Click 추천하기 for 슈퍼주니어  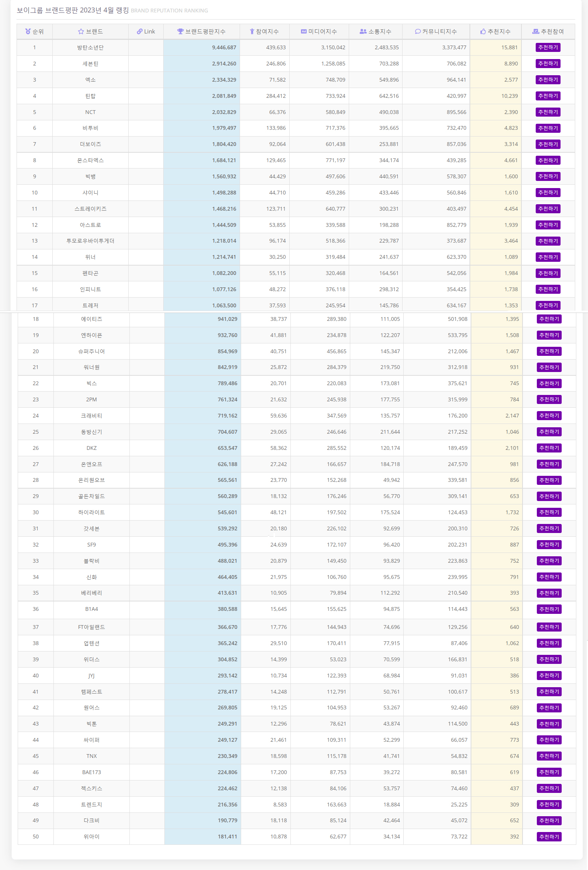[549, 351]
